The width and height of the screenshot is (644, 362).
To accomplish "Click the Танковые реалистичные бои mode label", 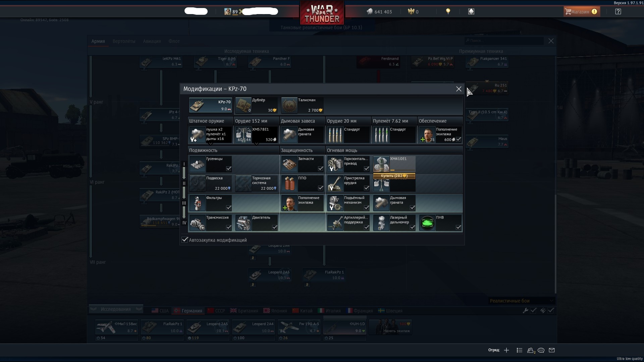I will [x=321, y=27].
